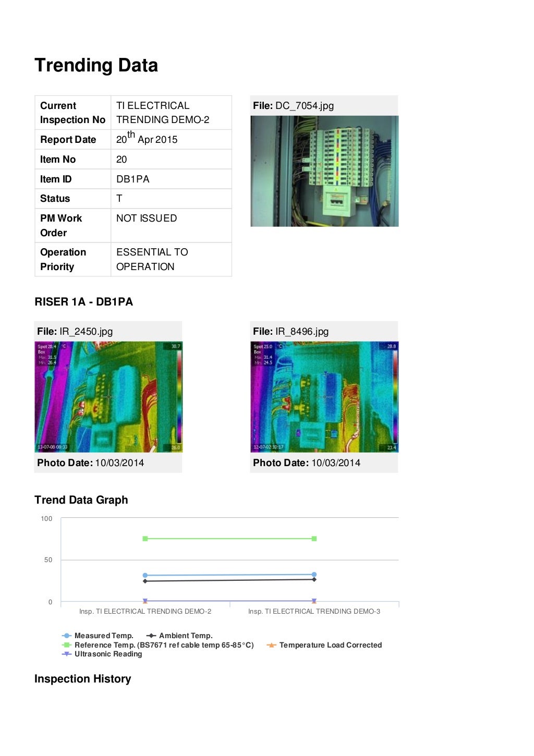The width and height of the screenshot is (534, 756).
Task: Open the DC_7054.jpg distribution board photo
Action: [324, 171]
